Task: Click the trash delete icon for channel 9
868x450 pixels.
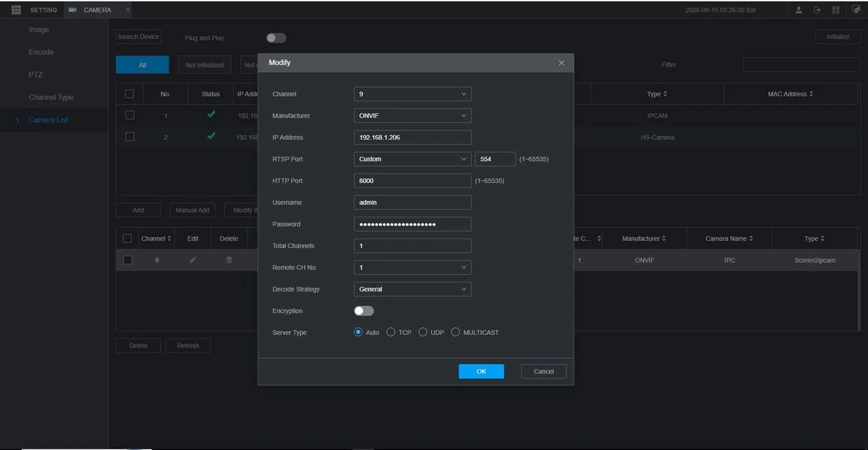Action: [229, 260]
